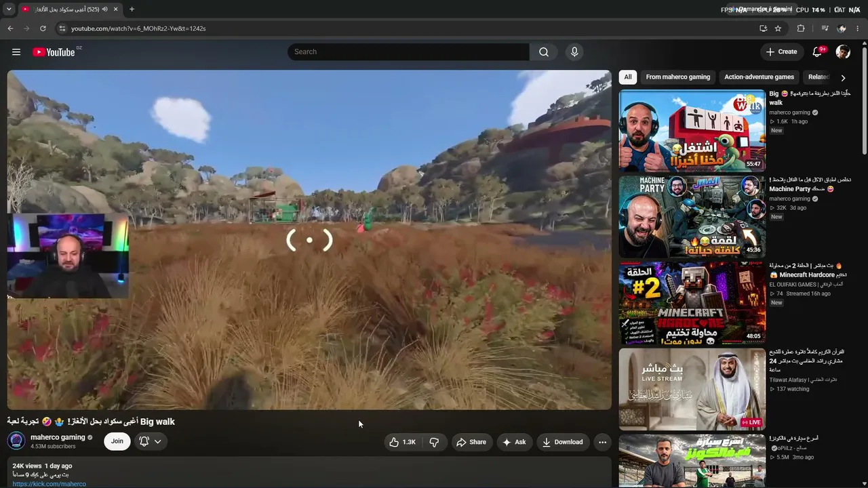Click the 32K 3d ago metadata
The image size is (868, 488).
(x=788, y=207)
